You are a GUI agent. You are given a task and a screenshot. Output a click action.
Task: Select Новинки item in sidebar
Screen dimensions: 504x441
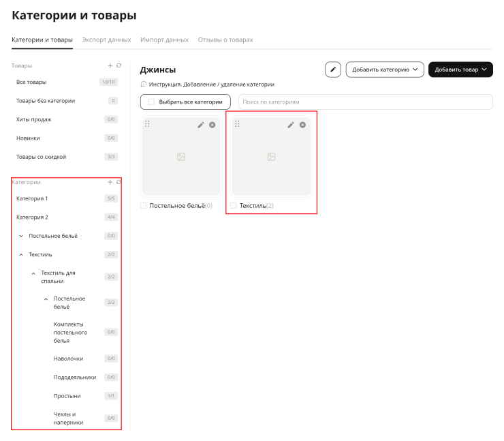[28, 138]
